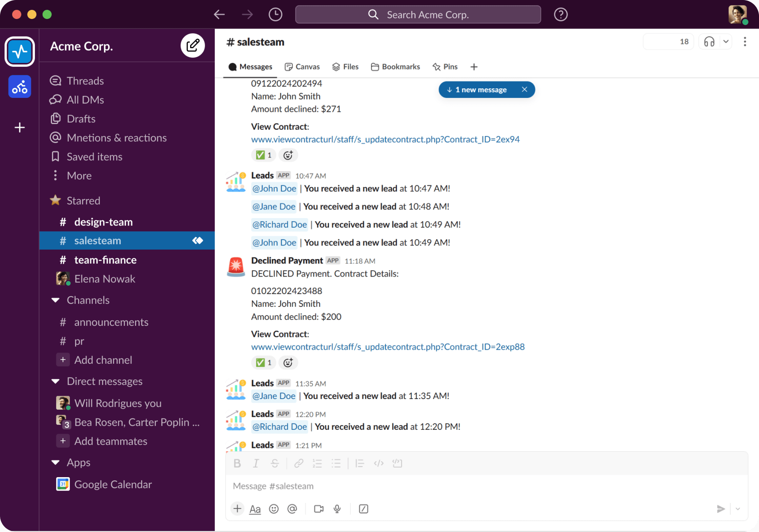Switch to the Files tab

coord(345,67)
